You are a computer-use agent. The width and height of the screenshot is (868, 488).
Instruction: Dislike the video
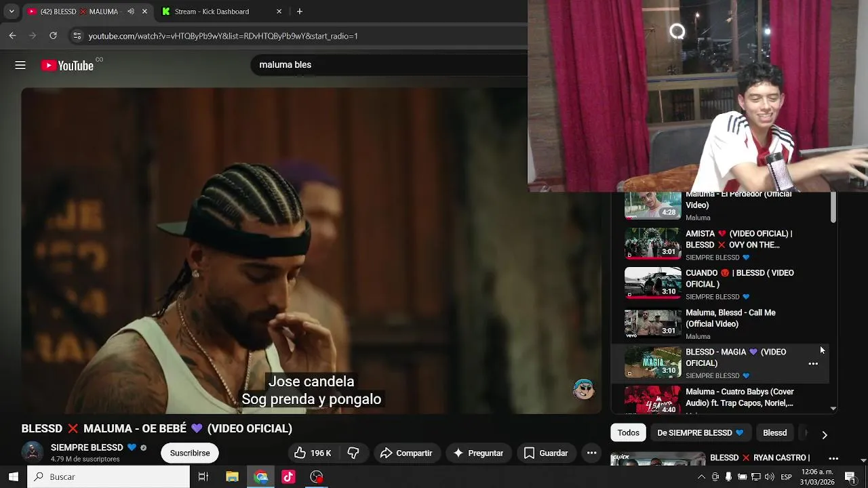click(353, 453)
